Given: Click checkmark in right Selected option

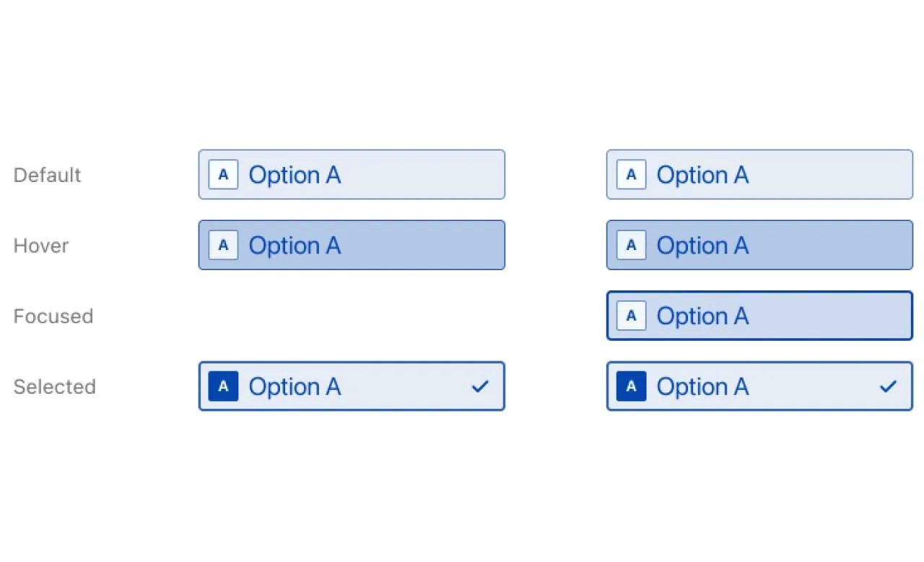Looking at the screenshot, I should click(x=887, y=386).
